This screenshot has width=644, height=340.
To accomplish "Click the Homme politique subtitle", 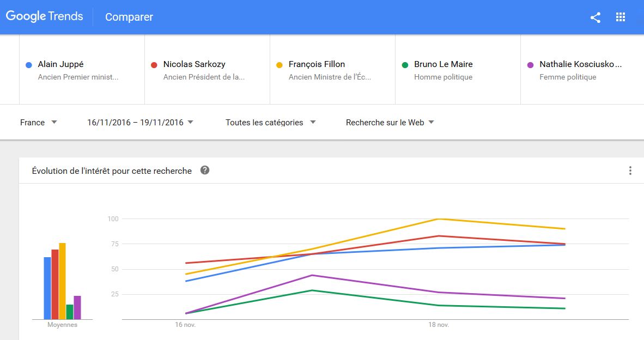I will point(443,77).
